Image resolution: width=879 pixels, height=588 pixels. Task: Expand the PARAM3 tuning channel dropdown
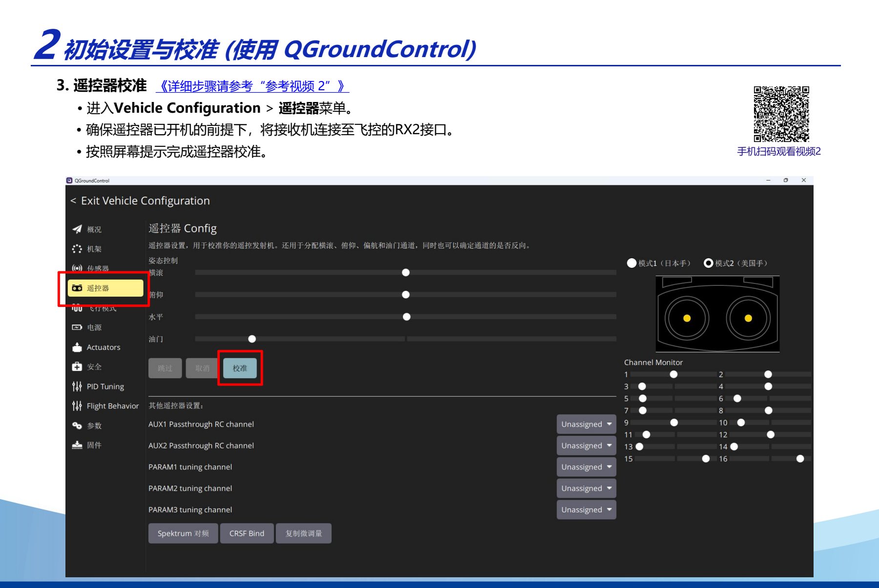[x=586, y=510]
